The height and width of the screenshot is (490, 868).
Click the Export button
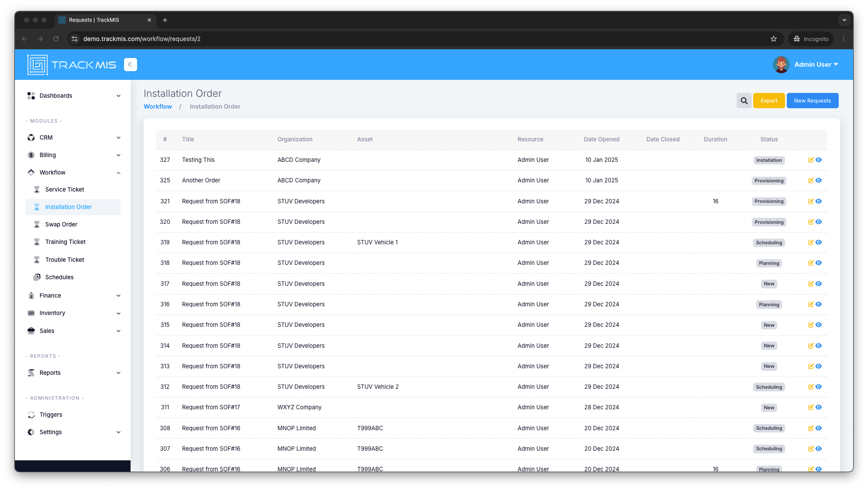click(769, 101)
